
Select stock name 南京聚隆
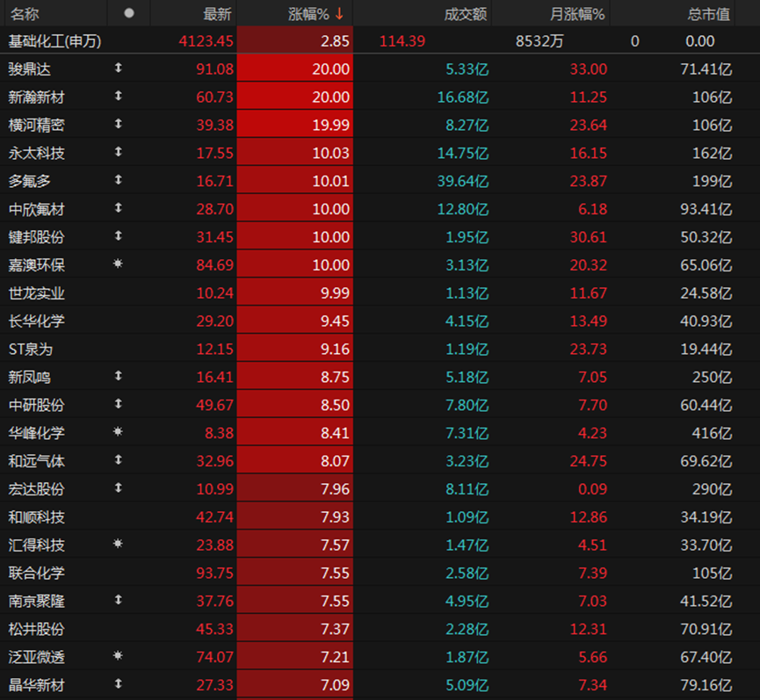tap(36, 601)
